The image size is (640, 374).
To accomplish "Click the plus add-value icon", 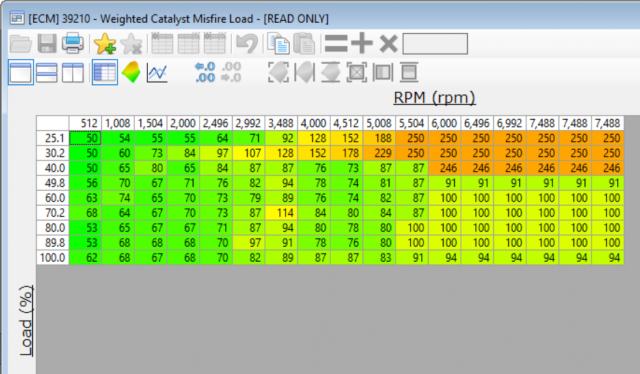I will tap(362, 43).
